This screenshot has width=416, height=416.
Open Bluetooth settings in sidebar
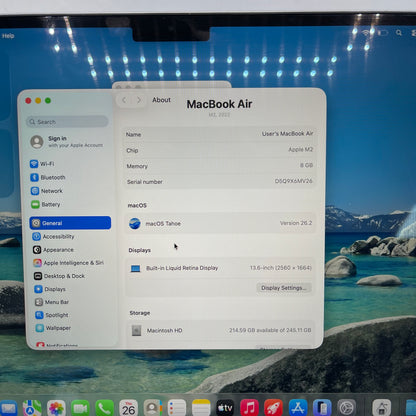click(x=48, y=177)
